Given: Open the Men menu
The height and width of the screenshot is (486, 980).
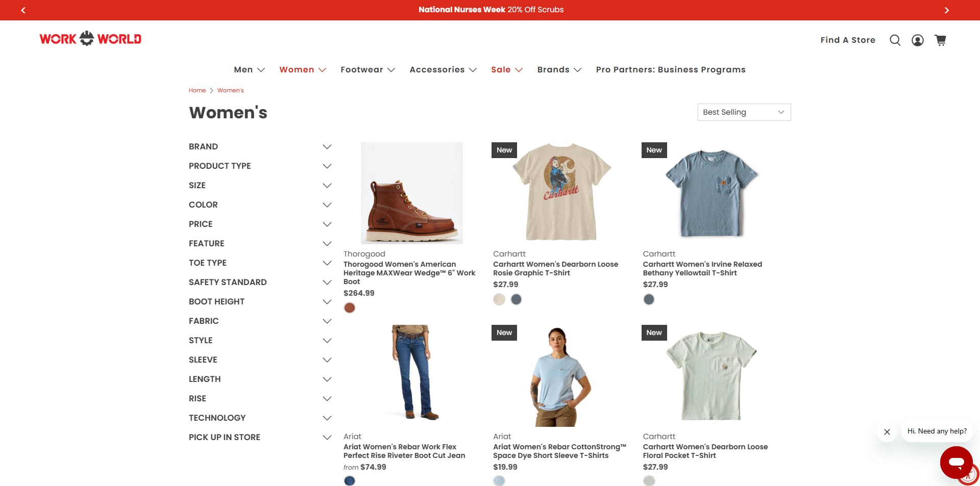Looking at the screenshot, I should [249, 70].
